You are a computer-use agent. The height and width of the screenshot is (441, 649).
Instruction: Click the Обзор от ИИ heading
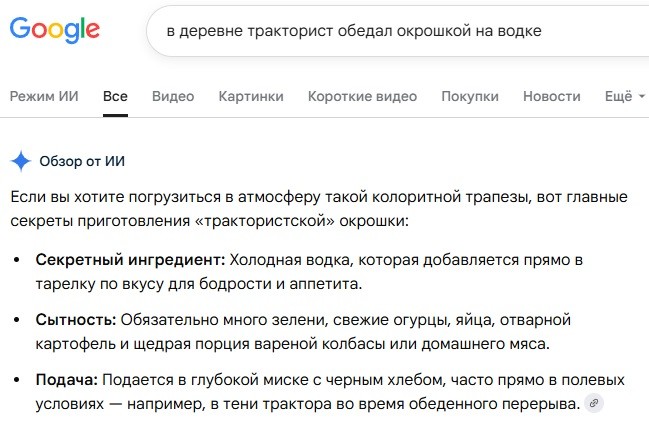[x=82, y=161]
